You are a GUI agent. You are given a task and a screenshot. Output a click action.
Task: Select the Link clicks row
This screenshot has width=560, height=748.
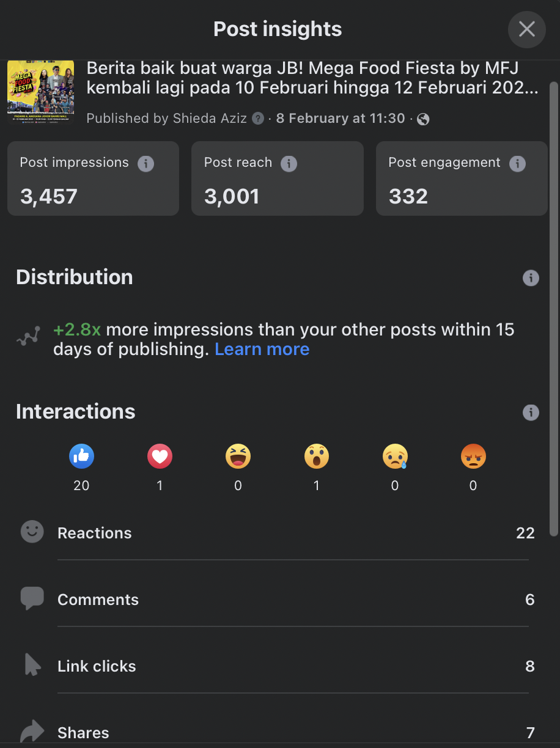pyautogui.click(x=278, y=666)
